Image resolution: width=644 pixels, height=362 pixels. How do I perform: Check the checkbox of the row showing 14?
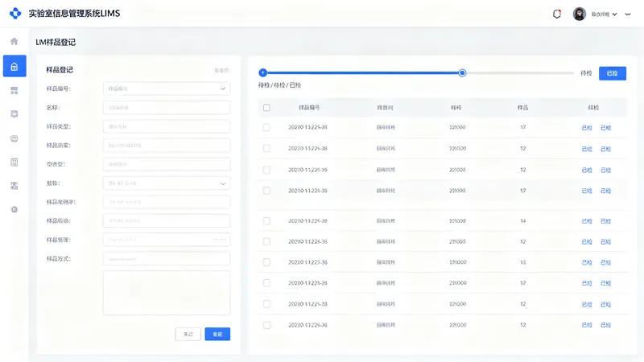266,220
